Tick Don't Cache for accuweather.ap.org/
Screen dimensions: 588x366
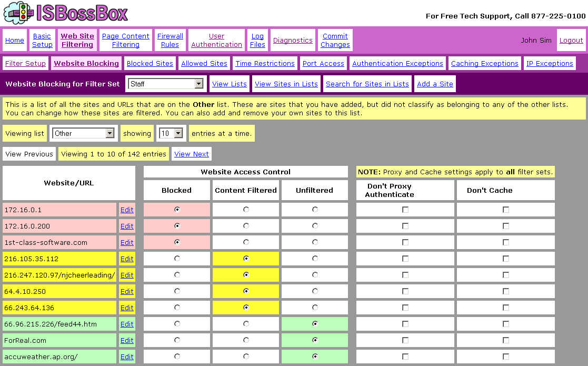coord(506,357)
